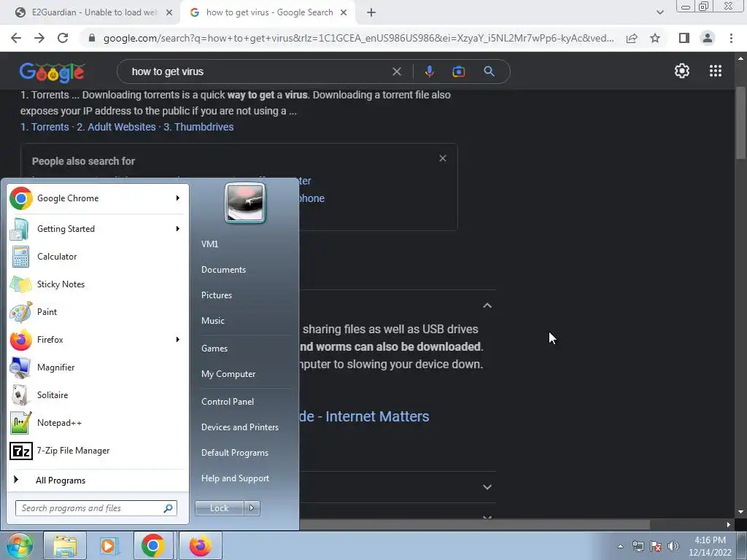Open File Explorer on taskbar

[x=65, y=545]
